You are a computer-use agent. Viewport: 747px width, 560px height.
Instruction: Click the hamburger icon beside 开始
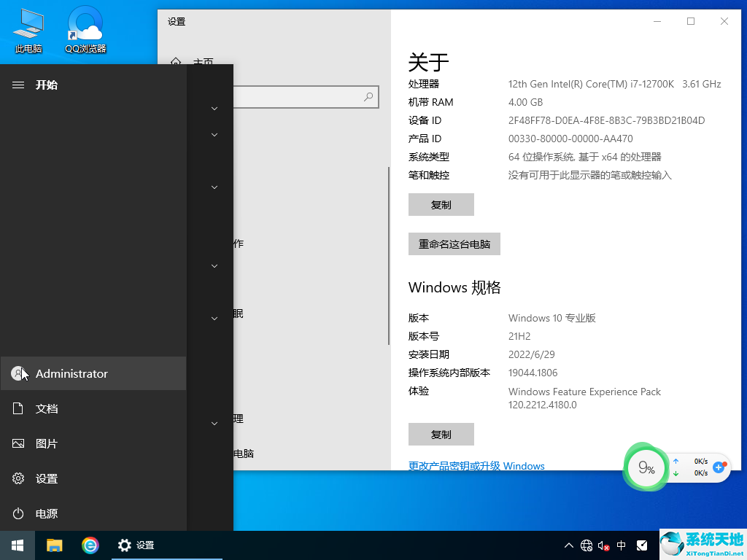coord(18,85)
